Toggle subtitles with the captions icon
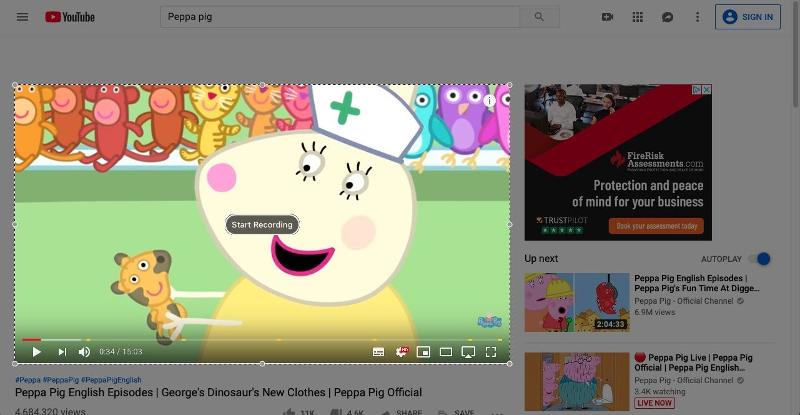 (378, 352)
